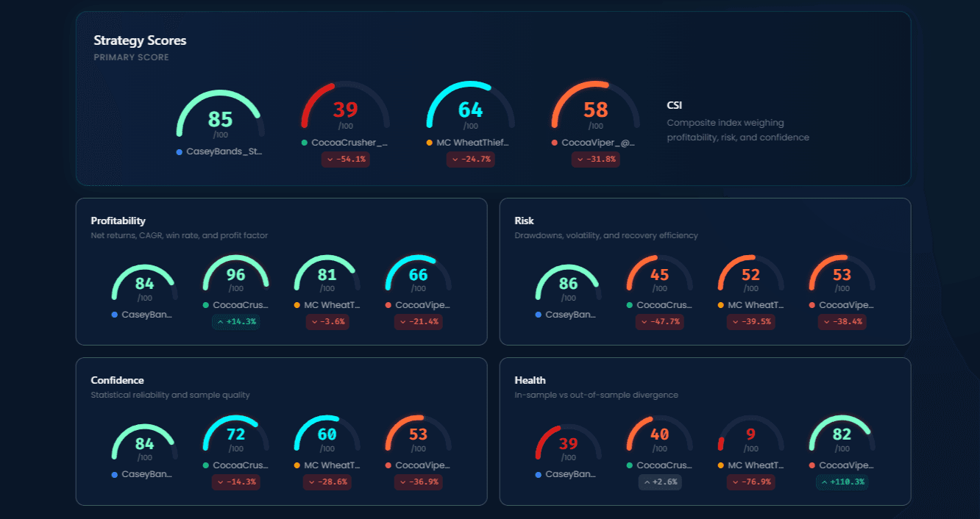This screenshot has height=519, width=980.
Task: Click the Confidence panel description text
Action: (171, 395)
